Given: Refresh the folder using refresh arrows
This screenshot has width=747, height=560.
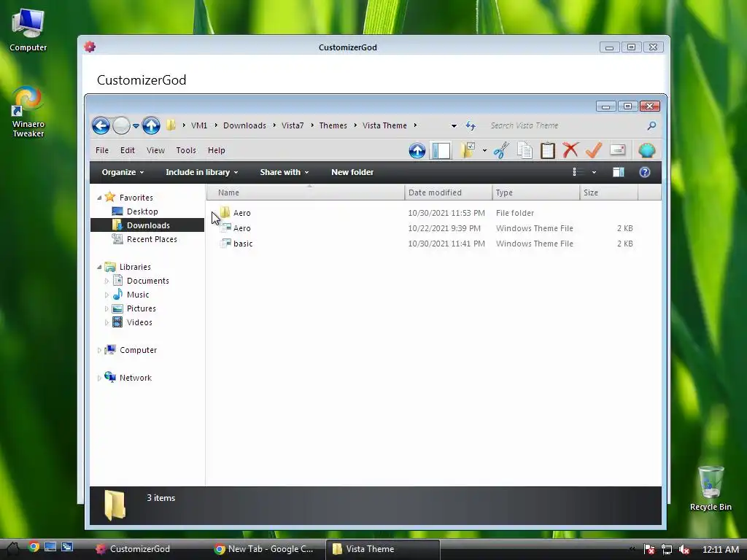Looking at the screenshot, I should pyautogui.click(x=471, y=125).
